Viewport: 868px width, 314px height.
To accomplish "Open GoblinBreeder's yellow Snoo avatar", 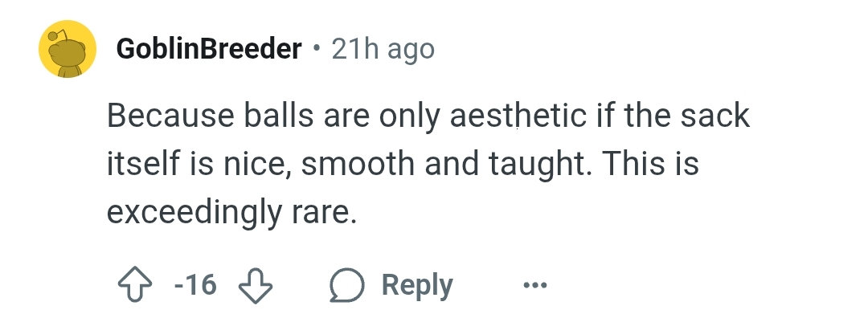I will [x=67, y=49].
